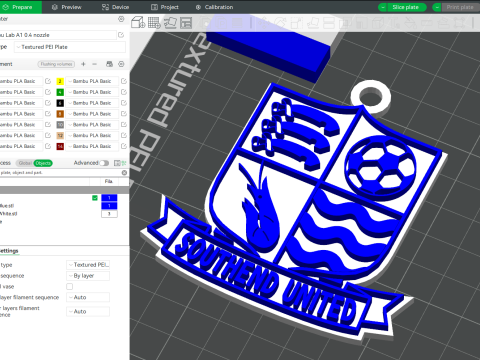The image size is (480, 360).
Task: Click the AMS sync filament icon
Action: [x=109, y=64]
